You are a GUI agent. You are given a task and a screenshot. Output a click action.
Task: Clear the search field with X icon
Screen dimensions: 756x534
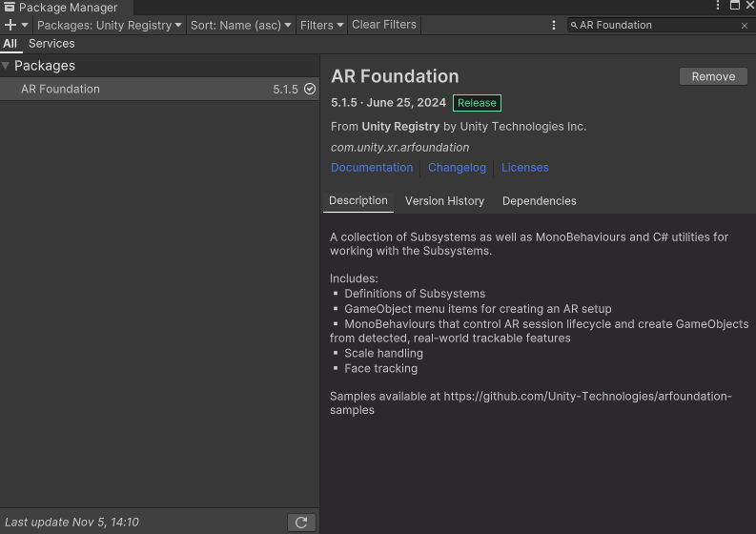[x=745, y=26]
